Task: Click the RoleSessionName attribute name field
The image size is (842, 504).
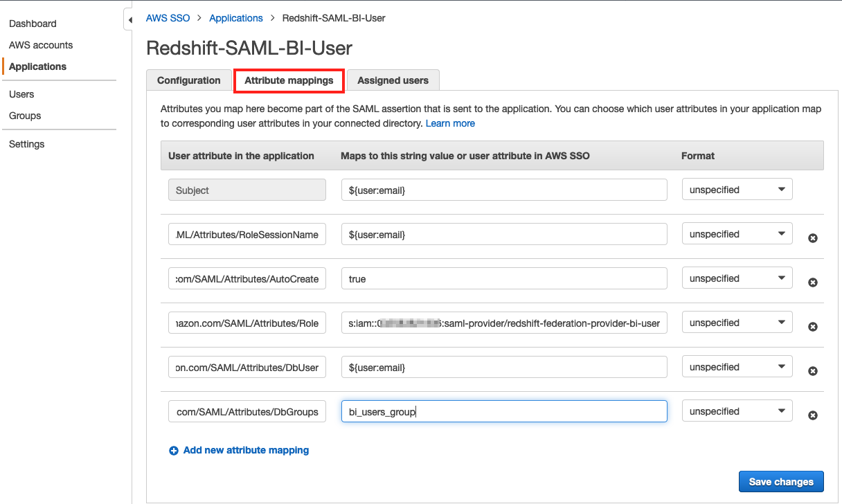Action: [x=247, y=234]
